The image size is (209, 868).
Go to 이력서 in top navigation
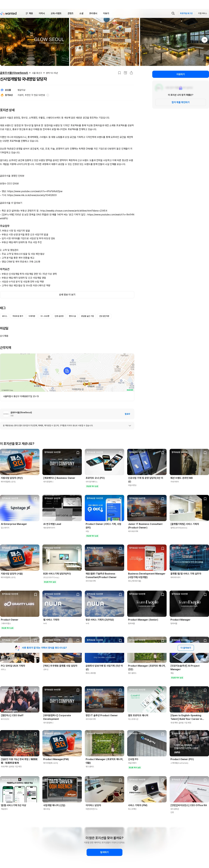point(42,13)
